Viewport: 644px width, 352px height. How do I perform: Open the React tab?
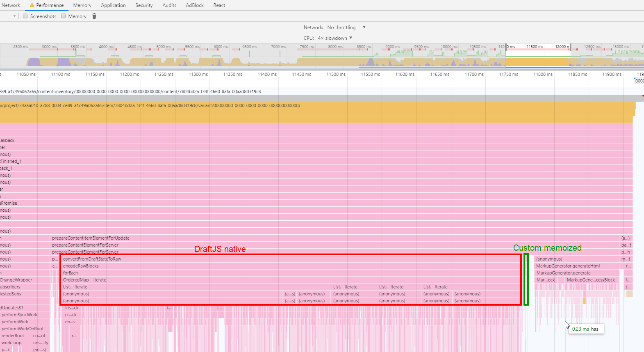[219, 5]
